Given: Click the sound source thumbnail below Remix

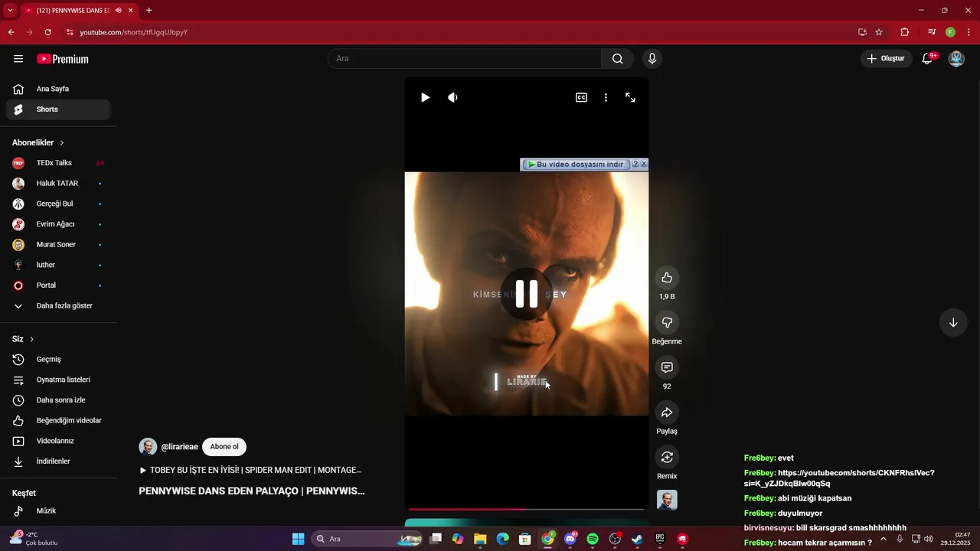Looking at the screenshot, I should coord(667,500).
